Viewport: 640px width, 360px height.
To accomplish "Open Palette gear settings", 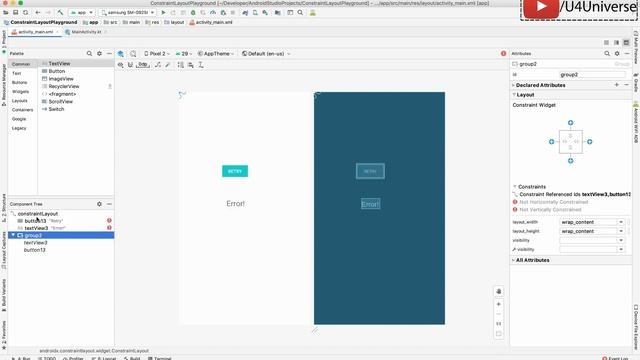I will [x=99, y=53].
